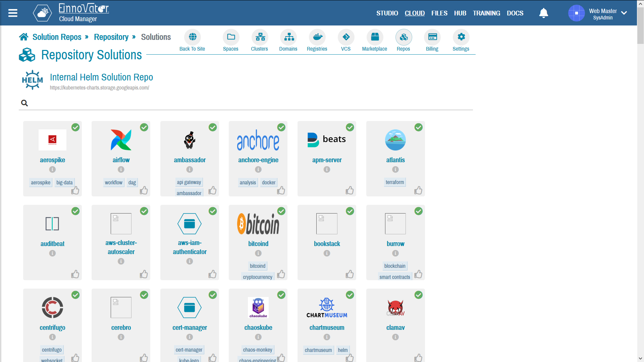Click the docker tag on anchore-engine

[269, 182]
